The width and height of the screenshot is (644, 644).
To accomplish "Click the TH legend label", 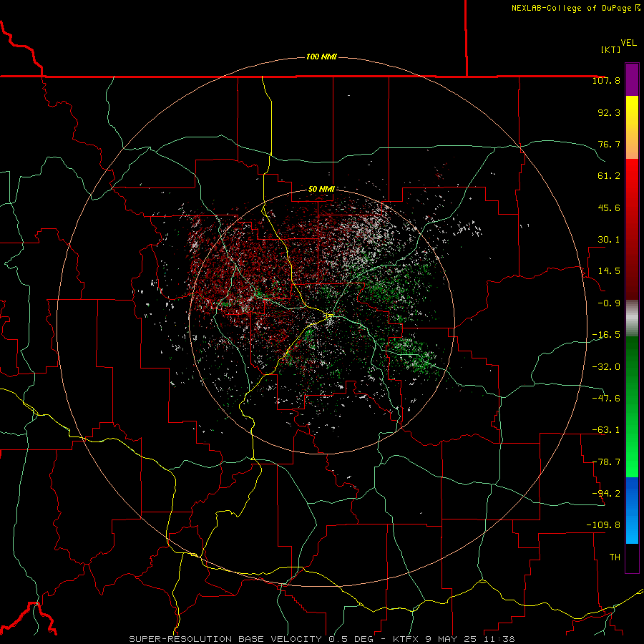I will 615,557.
